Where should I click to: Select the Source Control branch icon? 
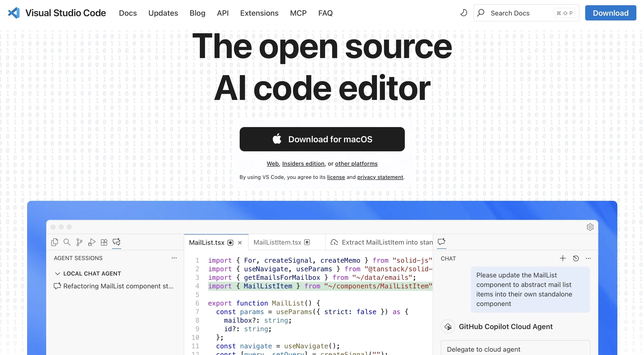(x=79, y=242)
